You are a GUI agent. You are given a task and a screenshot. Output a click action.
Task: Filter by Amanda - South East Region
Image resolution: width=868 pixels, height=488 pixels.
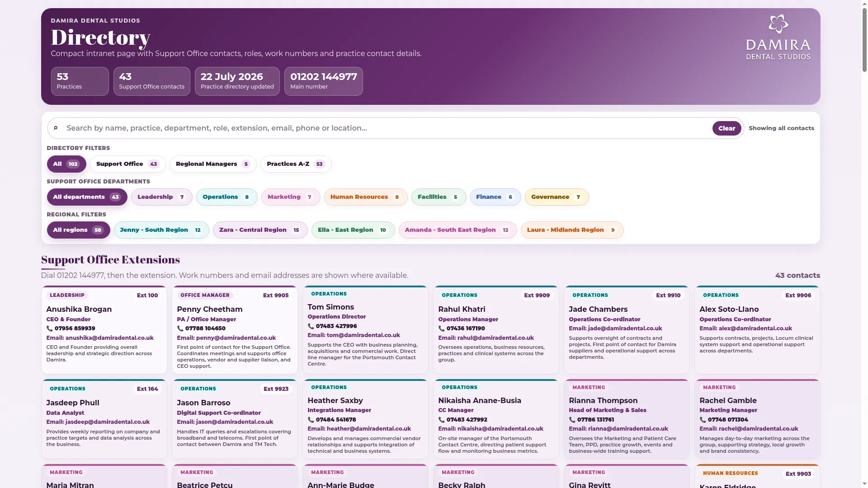pyautogui.click(x=458, y=230)
